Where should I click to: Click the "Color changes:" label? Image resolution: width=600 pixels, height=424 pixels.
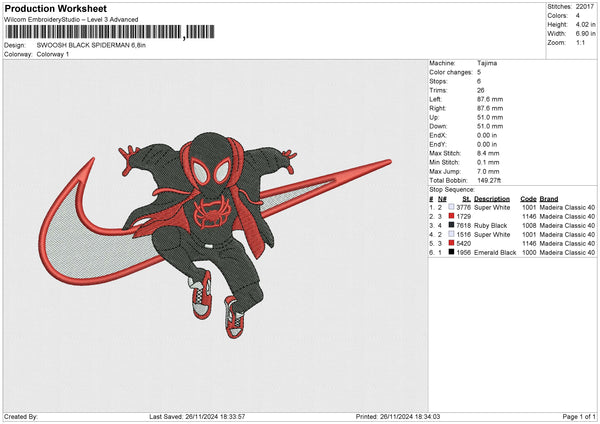click(451, 72)
